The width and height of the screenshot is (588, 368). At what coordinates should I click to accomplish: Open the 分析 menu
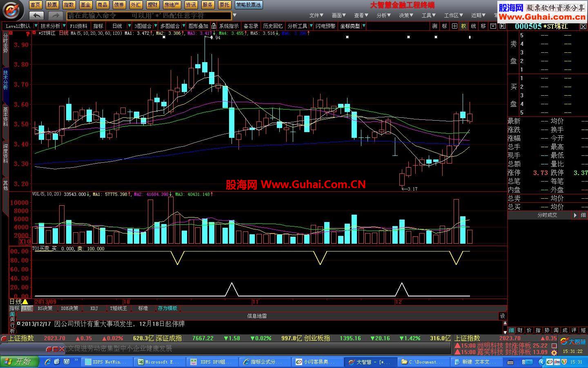pyautogui.click(x=383, y=16)
